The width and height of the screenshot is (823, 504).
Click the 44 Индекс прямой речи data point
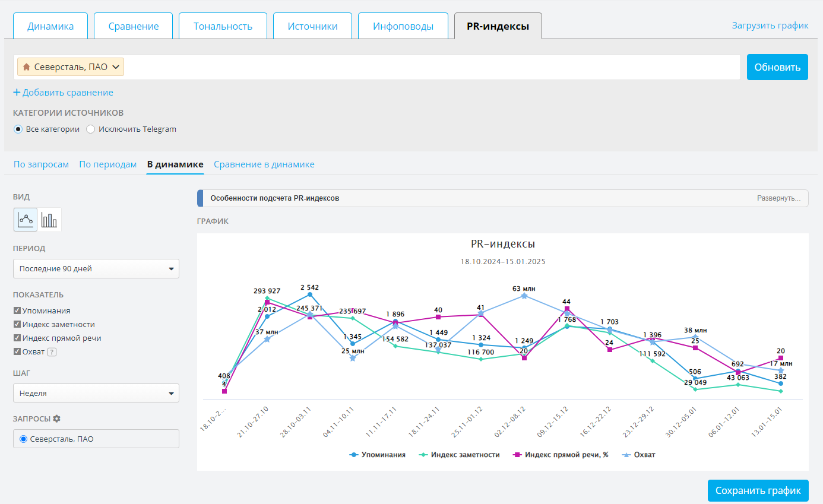click(567, 309)
